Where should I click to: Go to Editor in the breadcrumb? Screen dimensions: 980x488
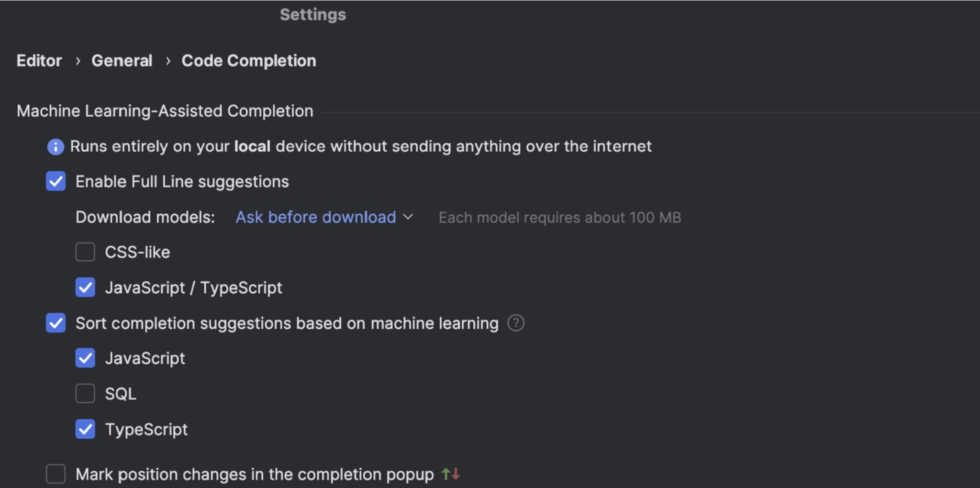pos(39,61)
